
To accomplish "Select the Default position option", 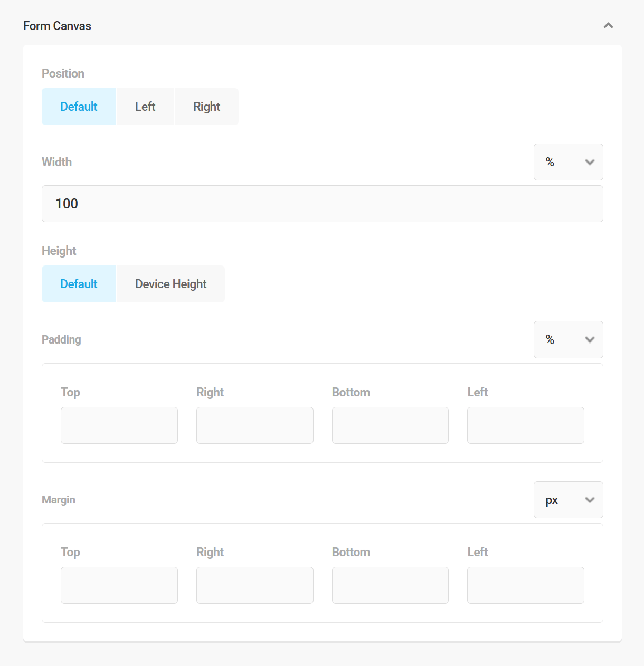I will click(x=78, y=106).
